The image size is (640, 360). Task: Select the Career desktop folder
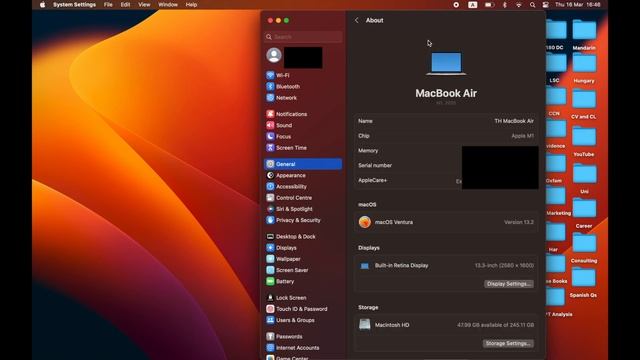coord(584,213)
